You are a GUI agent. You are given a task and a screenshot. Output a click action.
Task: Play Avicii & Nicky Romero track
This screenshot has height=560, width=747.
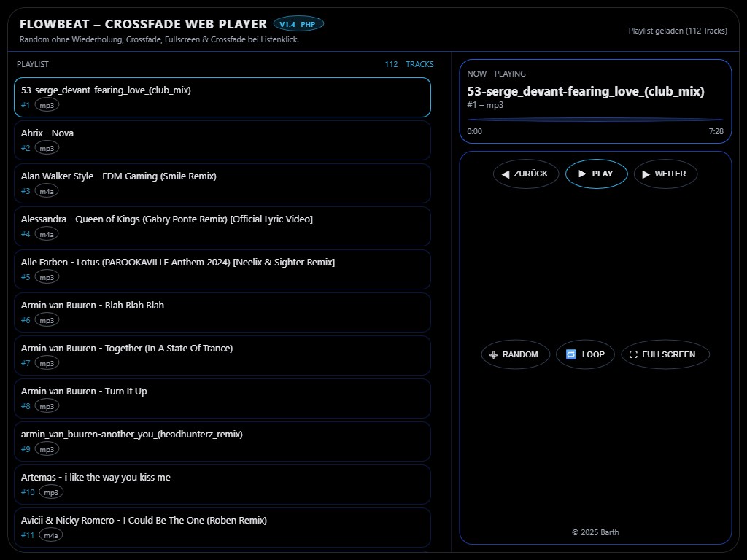[222, 527]
